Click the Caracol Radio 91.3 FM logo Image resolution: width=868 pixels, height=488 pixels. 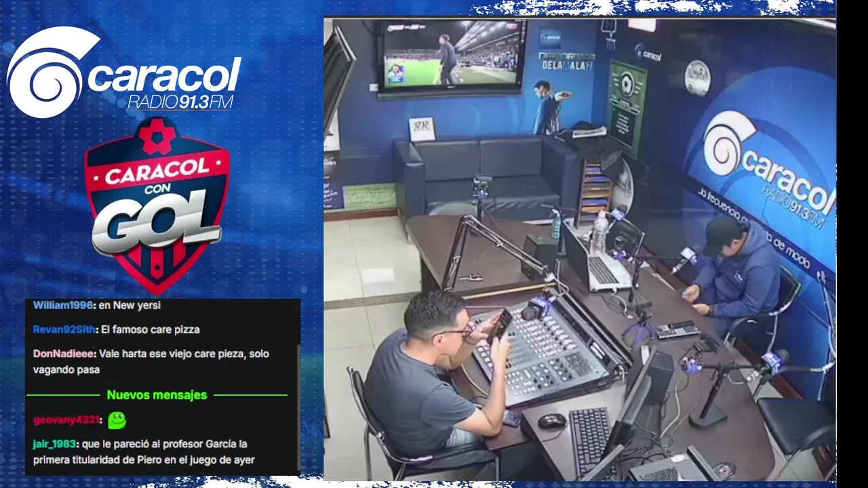pos(124,71)
